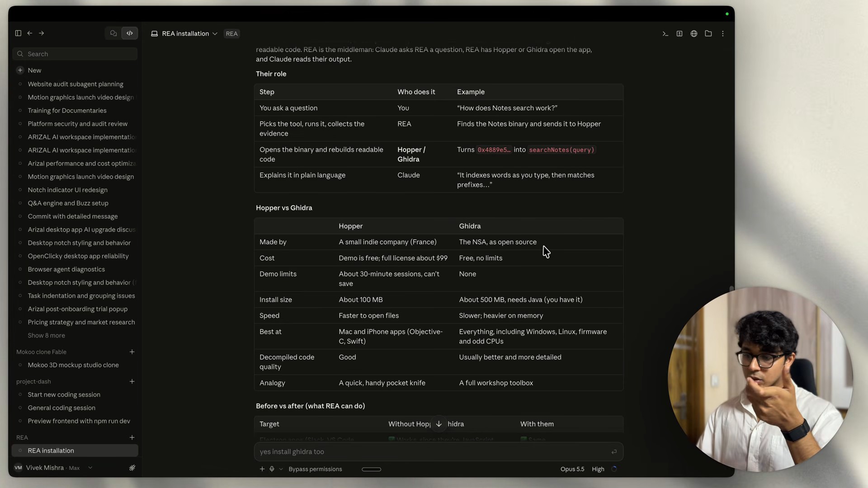Change the Bypass permissions mode
868x488 pixels.
(x=315, y=469)
